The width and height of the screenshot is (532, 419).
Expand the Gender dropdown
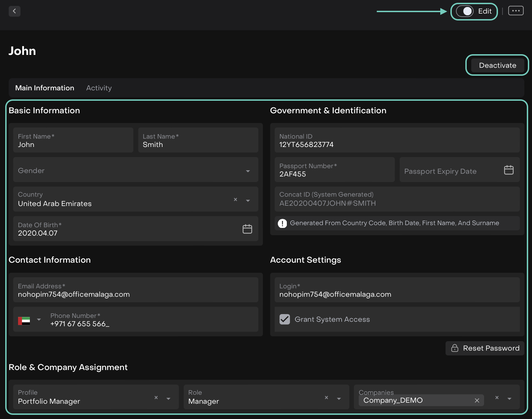pyautogui.click(x=248, y=171)
